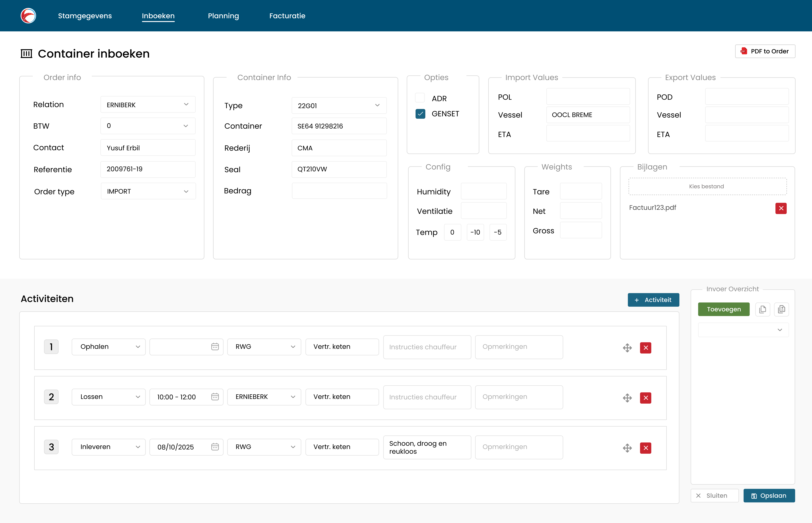Click the paste document icon in Invoer Overzicht
Viewport: 812px width, 523px height.
pyautogui.click(x=781, y=309)
